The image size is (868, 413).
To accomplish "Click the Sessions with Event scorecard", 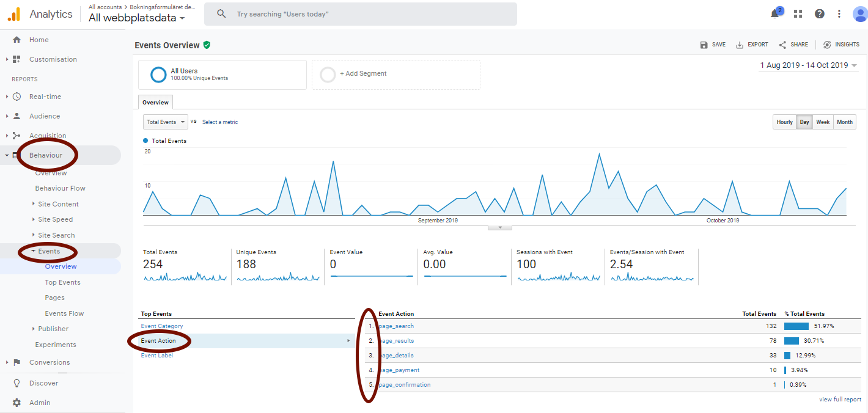I will coord(559,266).
